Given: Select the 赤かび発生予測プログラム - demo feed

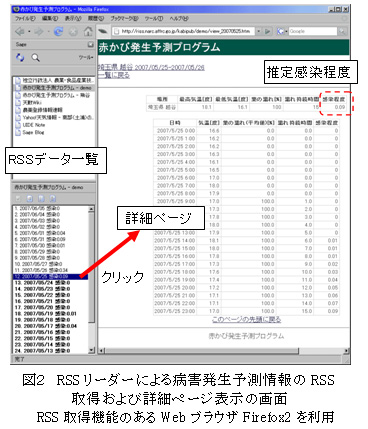Looking at the screenshot, I should tap(54, 88).
